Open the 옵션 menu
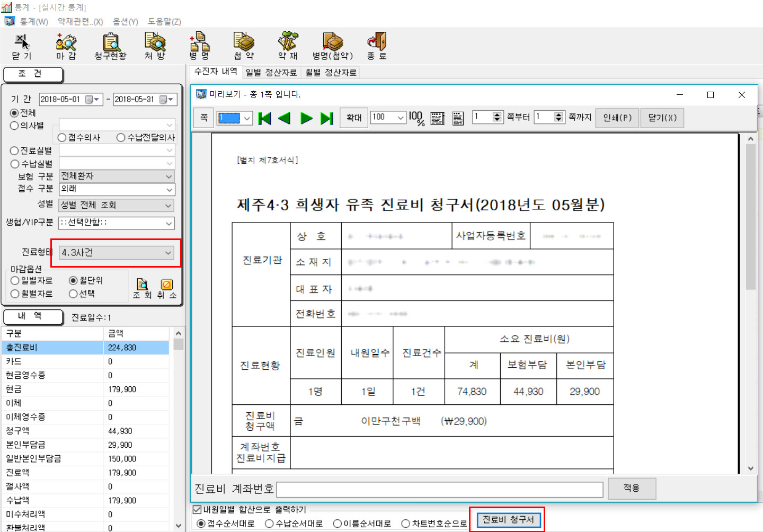763x532 pixels. click(125, 22)
